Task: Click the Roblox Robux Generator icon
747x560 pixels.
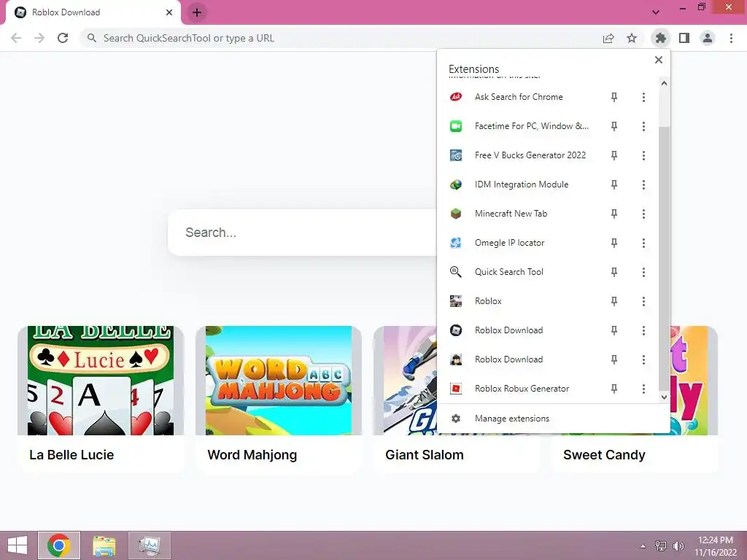Action: 456,389
